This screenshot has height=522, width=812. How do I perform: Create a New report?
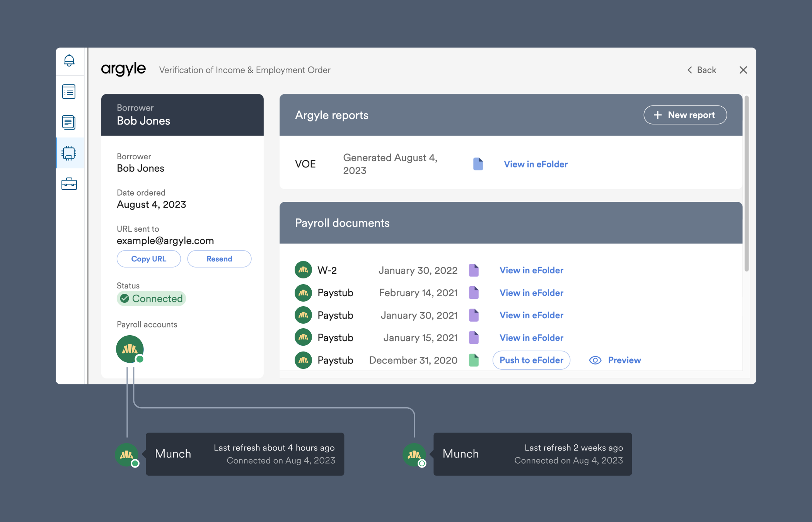point(685,115)
